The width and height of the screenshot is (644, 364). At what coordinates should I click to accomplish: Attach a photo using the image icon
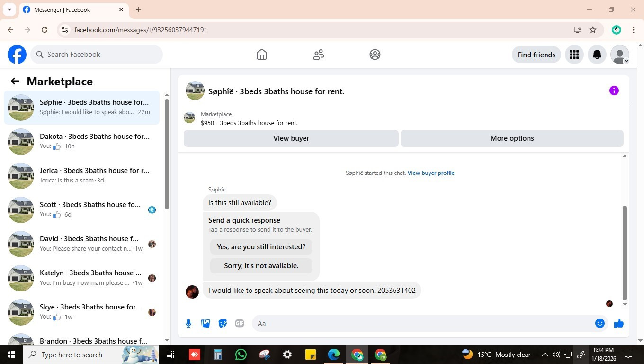[x=206, y=323]
